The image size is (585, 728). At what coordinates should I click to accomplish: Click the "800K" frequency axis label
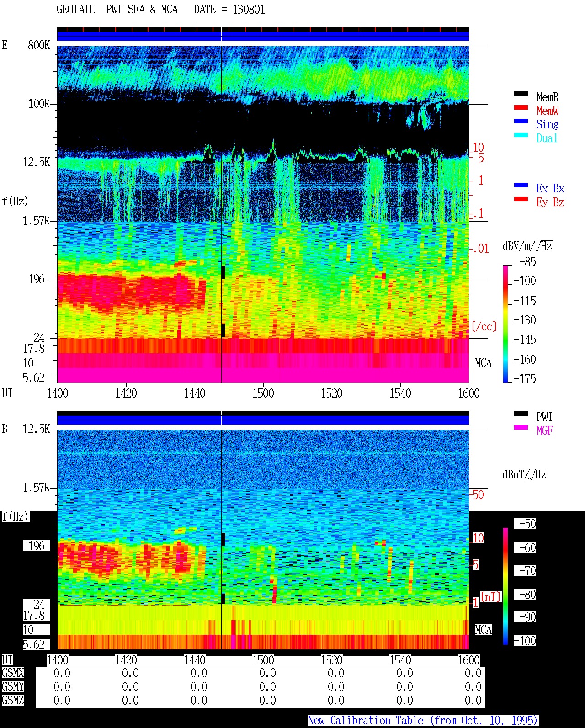click(x=39, y=45)
